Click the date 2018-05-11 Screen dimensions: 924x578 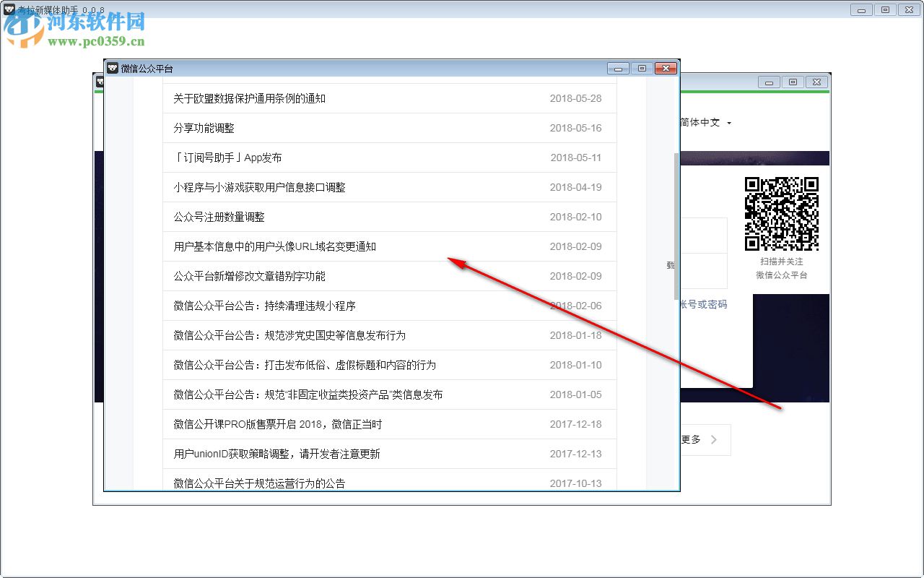tap(575, 158)
